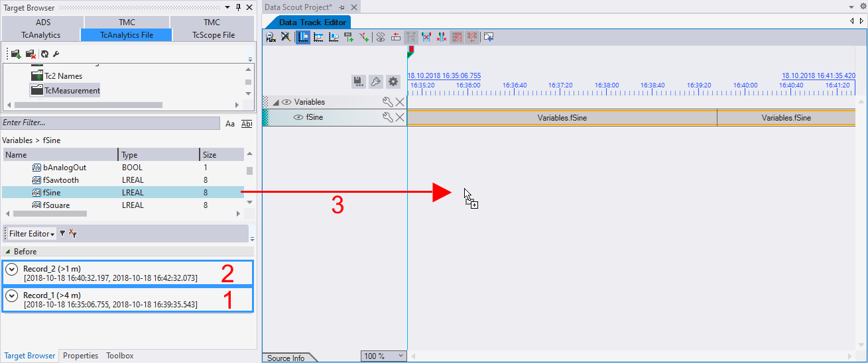Open the Filter Editor dropdown
The width and height of the screenshot is (868, 363).
[x=32, y=234]
